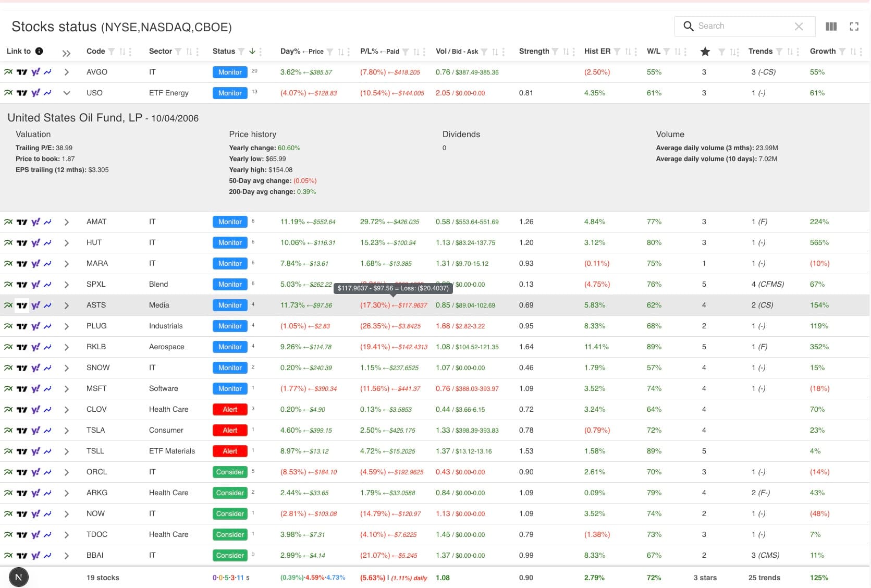
Task: Click the Growth filter icon
Action: [842, 52]
